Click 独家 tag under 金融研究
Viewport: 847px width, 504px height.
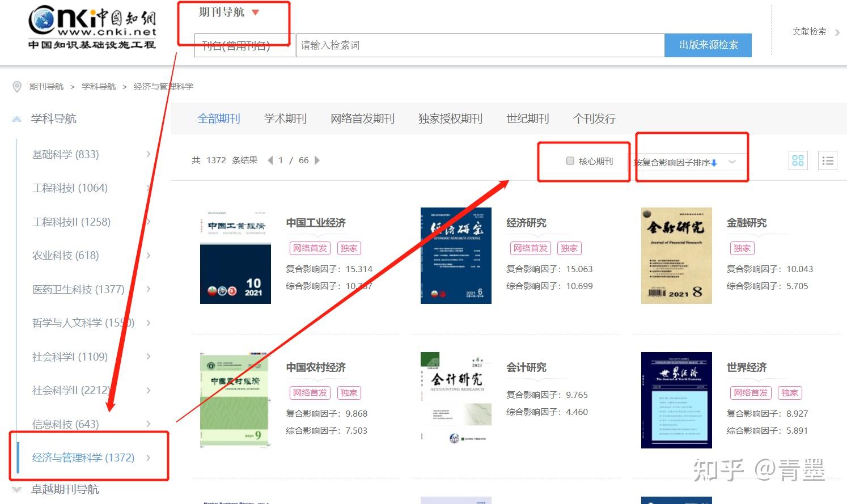point(742,248)
